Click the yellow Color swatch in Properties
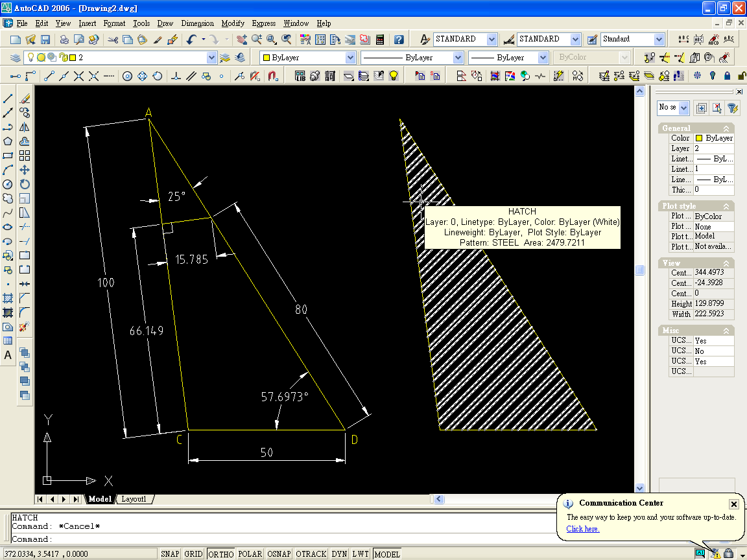This screenshot has width=747, height=560. click(699, 138)
